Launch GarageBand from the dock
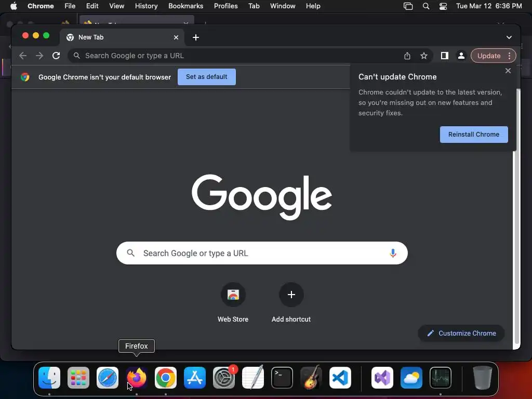This screenshot has height=399, width=532. tap(311, 378)
